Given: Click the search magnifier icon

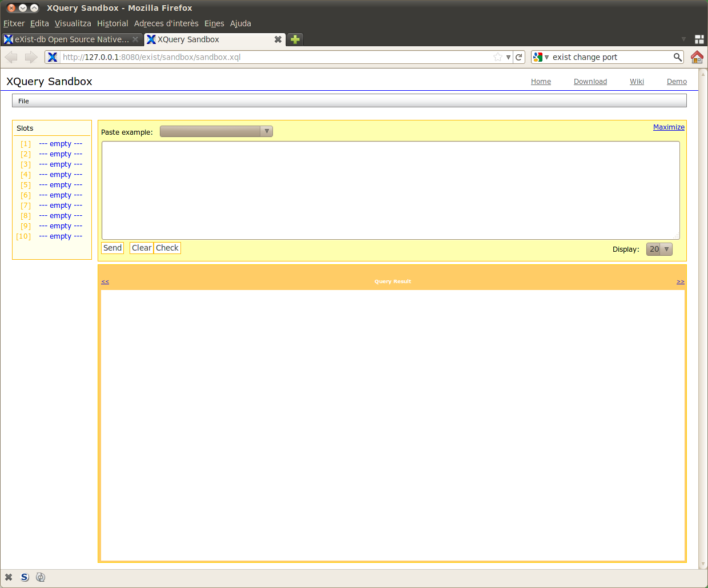Looking at the screenshot, I should pyautogui.click(x=678, y=57).
